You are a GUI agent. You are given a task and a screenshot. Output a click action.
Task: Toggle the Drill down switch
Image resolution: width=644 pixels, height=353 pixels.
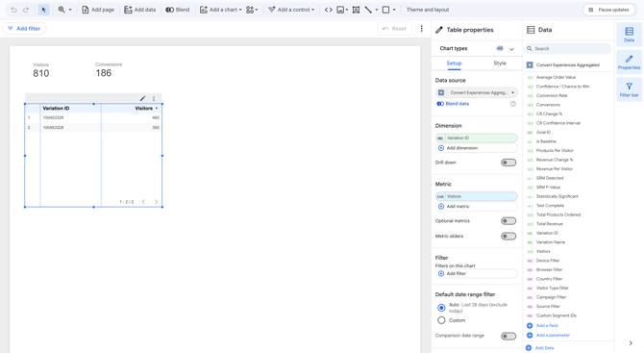click(508, 163)
